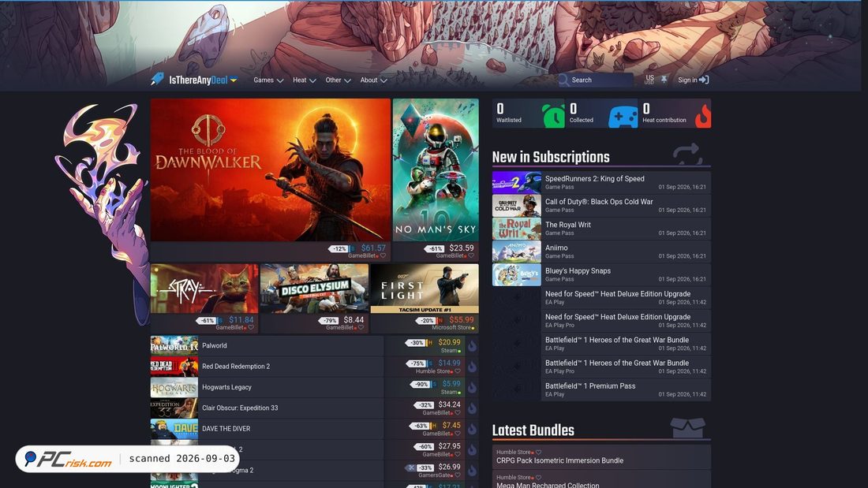Open the US USD region selector
The width and height of the screenshot is (868, 488).
coord(649,80)
